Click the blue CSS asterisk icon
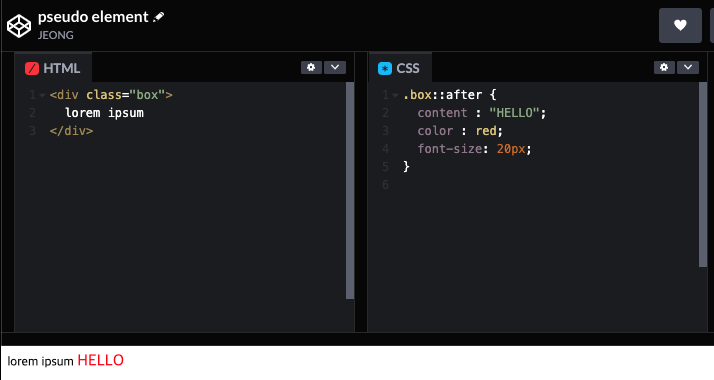Screen dimensions: 714x380 coord(385,68)
